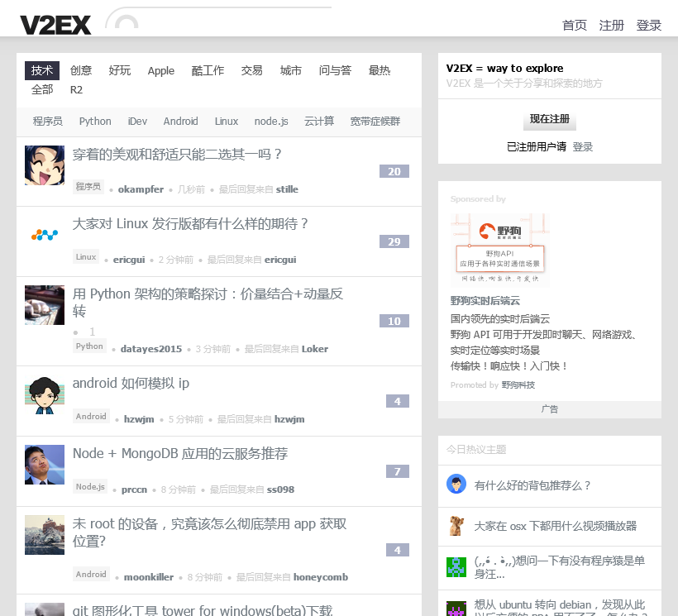Click 登录 in top navigation
This screenshot has height=616, width=678.
pyautogui.click(x=648, y=25)
